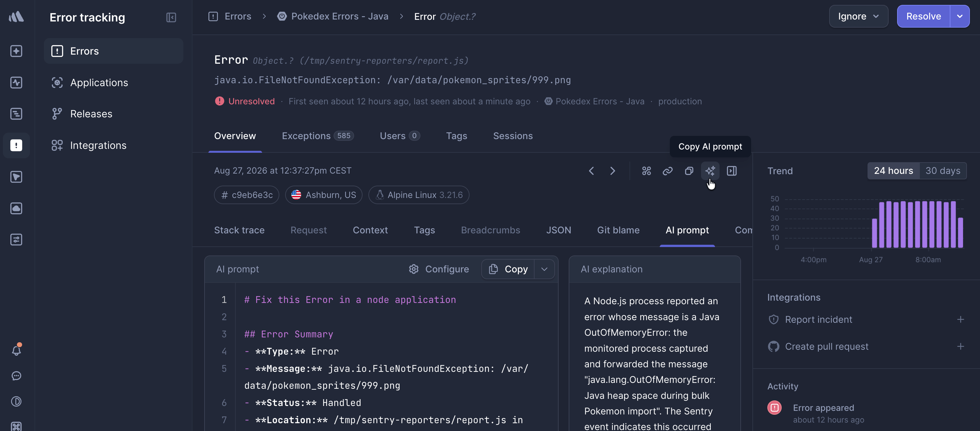Switch trend to 30 days
The image size is (980, 431).
[943, 171]
